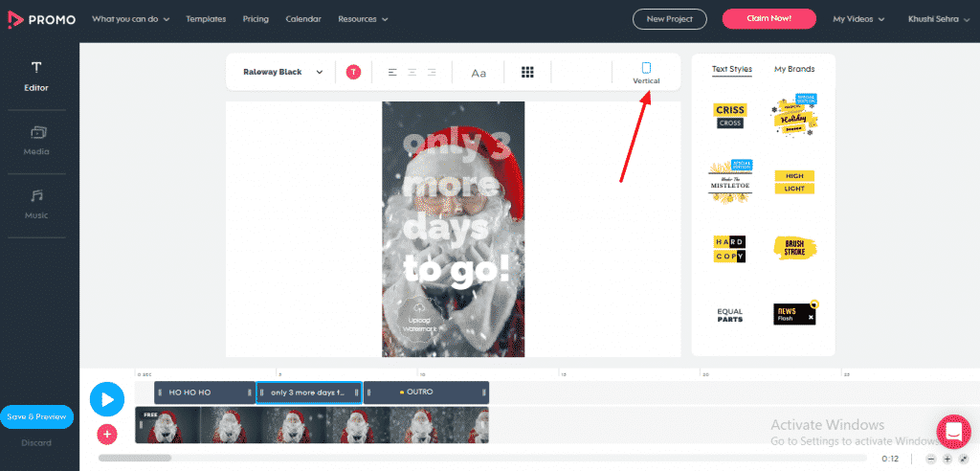Viewport: 980px width, 471px height.
Task: Choose the Under The Mistletoe style
Action: click(x=730, y=181)
